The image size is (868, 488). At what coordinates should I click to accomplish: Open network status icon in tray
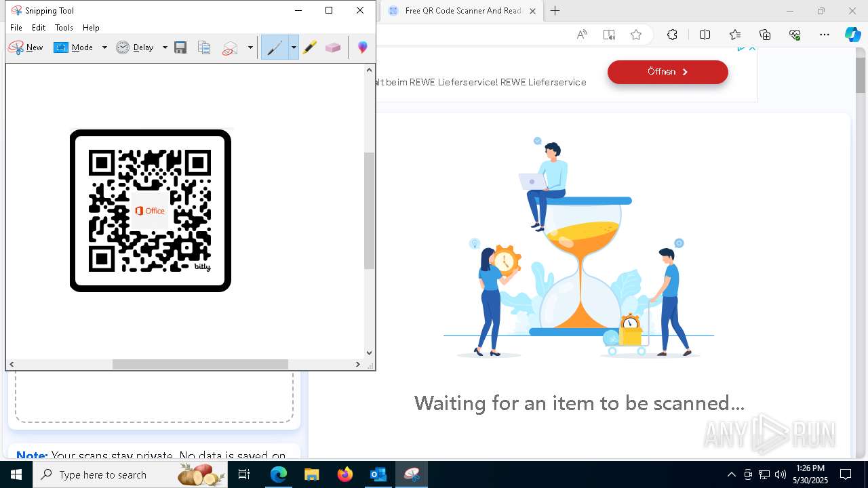[x=764, y=474]
